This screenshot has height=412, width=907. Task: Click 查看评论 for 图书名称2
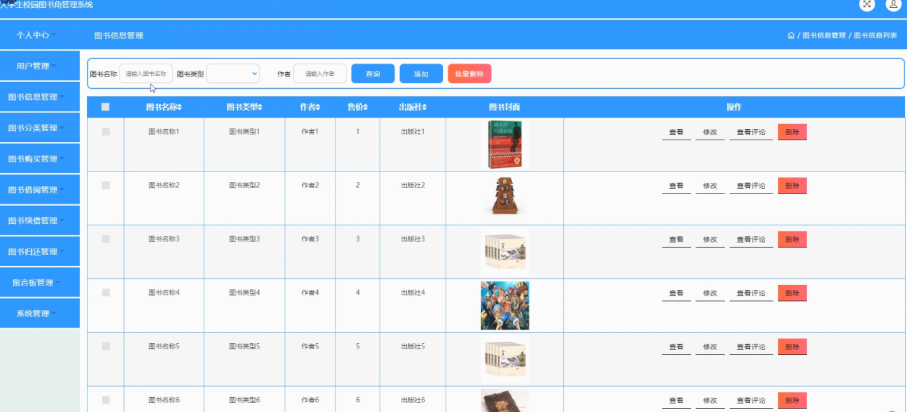(751, 186)
